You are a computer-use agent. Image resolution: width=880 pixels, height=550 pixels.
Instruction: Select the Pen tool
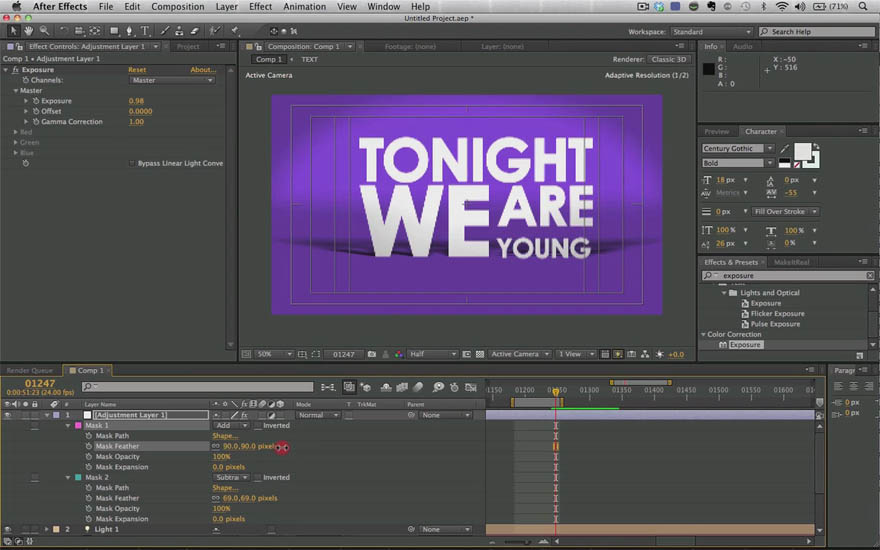click(x=129, y=31)
